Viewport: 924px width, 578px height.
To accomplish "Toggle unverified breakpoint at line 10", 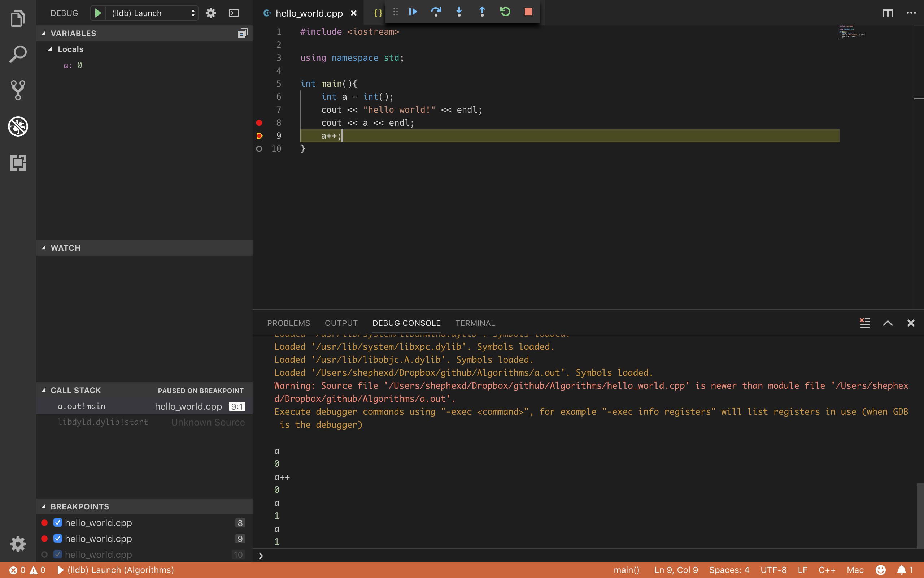I will coord(259,149).
